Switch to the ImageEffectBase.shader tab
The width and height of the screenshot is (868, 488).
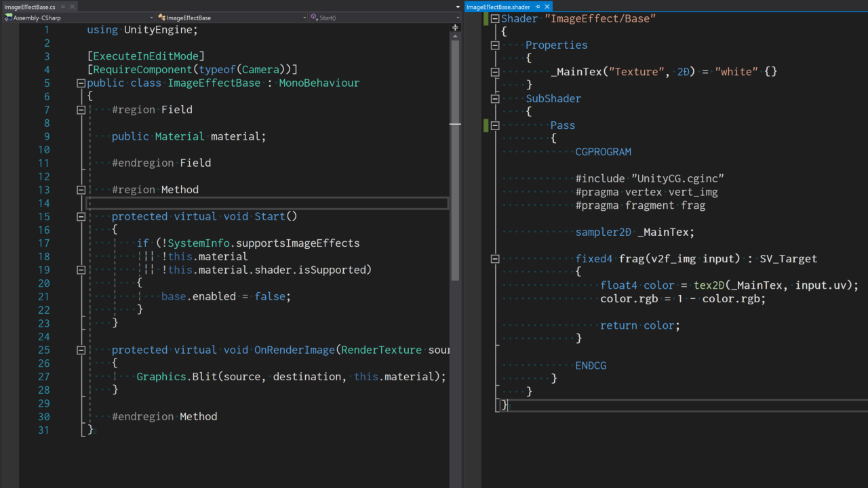[498, 7]
